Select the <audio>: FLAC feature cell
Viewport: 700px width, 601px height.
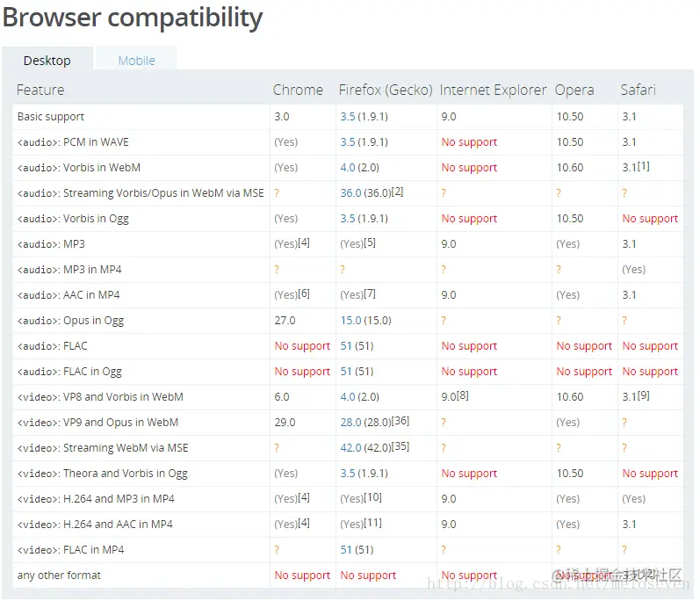coord(141,345)
